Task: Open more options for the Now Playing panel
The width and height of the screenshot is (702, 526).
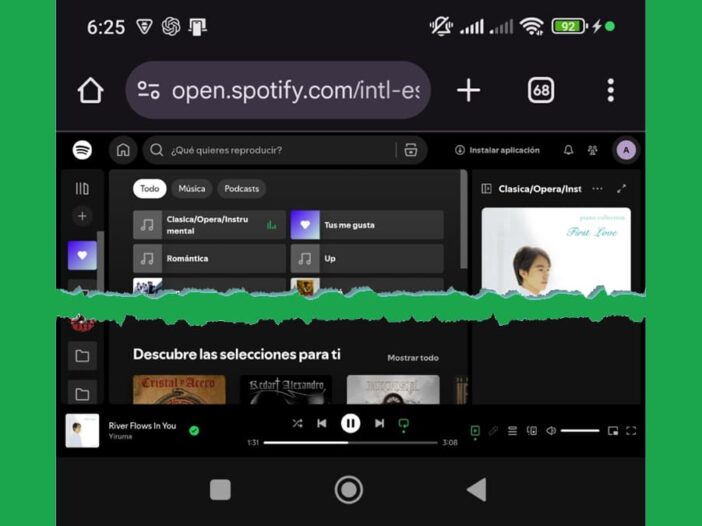Action: [597, 188]
